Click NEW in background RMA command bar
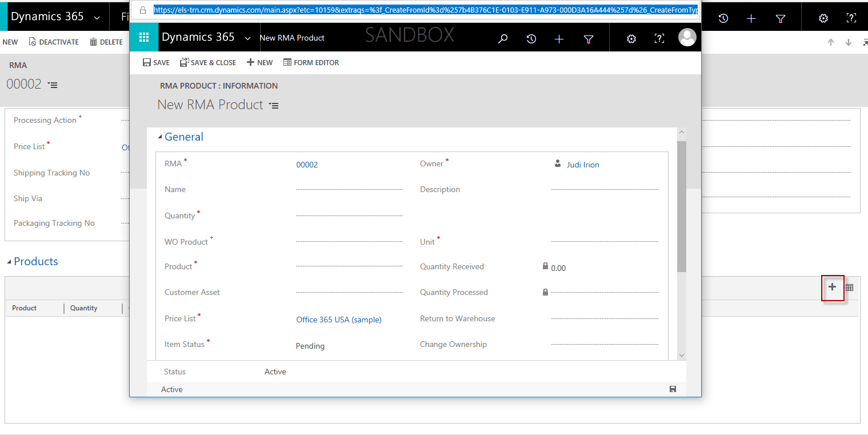Screen dimensions: 868x435 click(10, 42)
